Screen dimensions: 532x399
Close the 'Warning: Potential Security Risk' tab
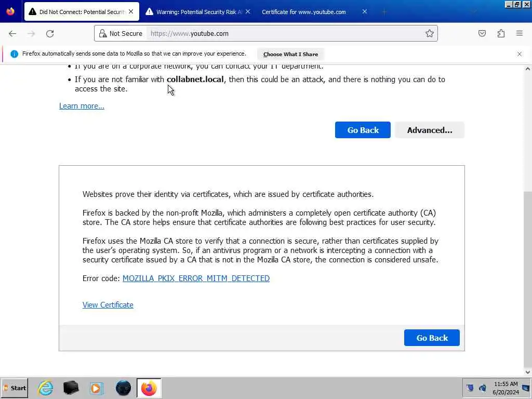tap(248, 11)
